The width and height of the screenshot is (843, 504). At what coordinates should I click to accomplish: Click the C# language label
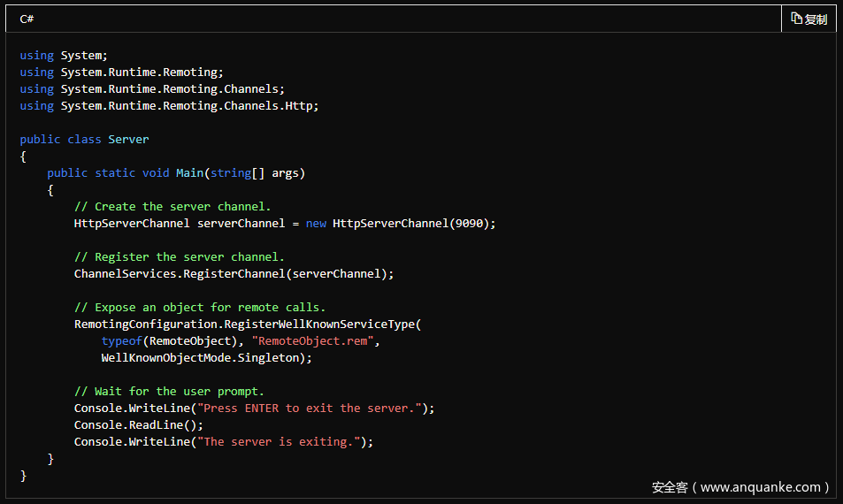point(27,19)
